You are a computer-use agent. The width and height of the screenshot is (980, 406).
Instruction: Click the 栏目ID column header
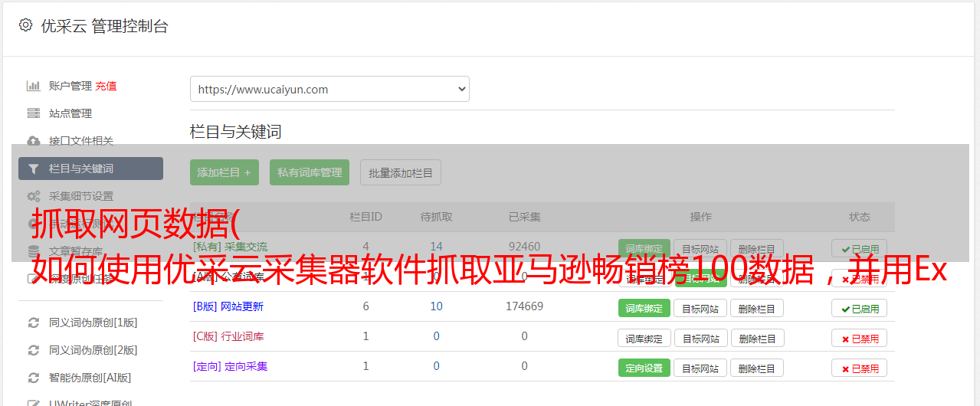click(x=365, y=217)
